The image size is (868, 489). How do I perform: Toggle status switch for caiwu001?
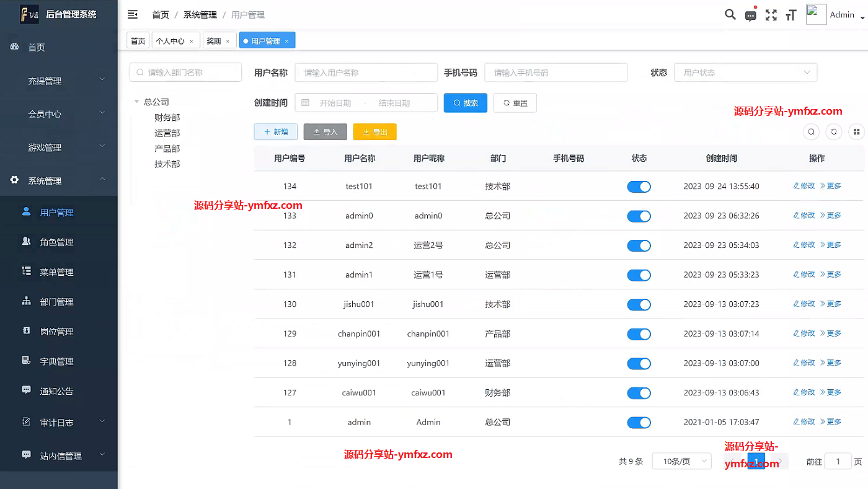click(x=639, y=393)
